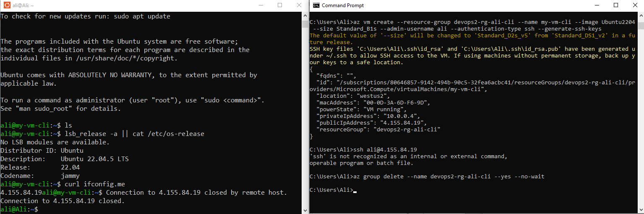This screenshot has height=214, width=644.
Task: Click the Command Prompt scrollbar down arrow
Action: (640, 210)
